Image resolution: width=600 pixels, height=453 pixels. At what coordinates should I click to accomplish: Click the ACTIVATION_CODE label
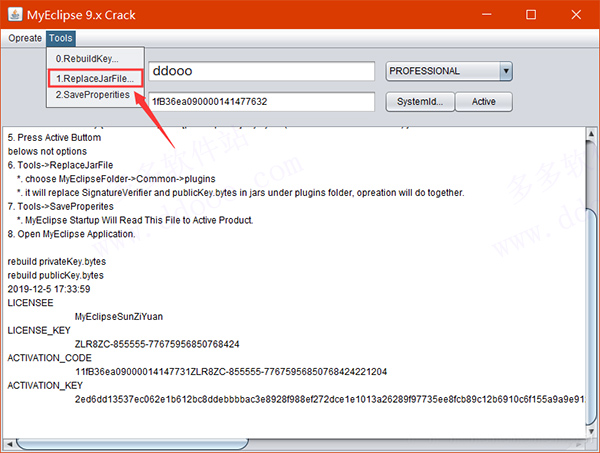[x=49, y=358]
